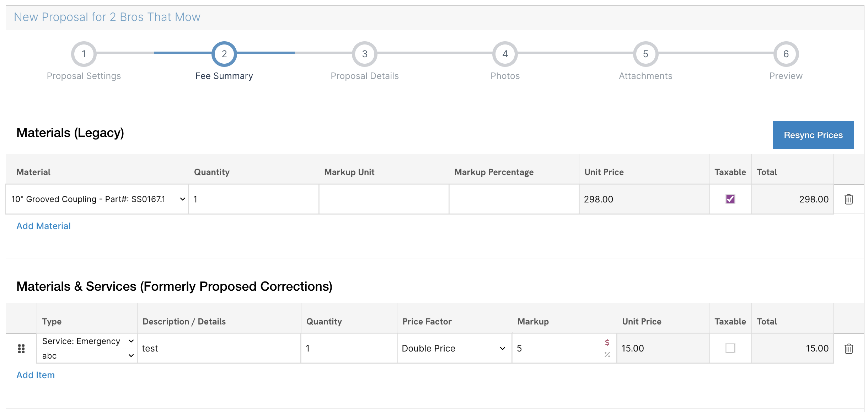Go to step 3 Proposal Details
Viewport: 868px width, 412px height.
[365, 54]
